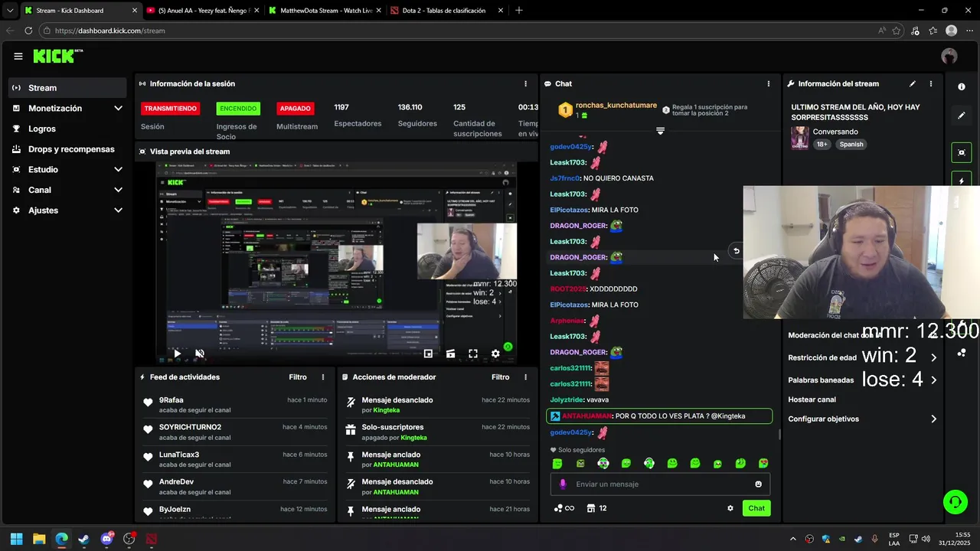This screenshot has height=551, width=980.
Task: Click the purple microphone icon in chat input
Action: click(x=563, y=484)
